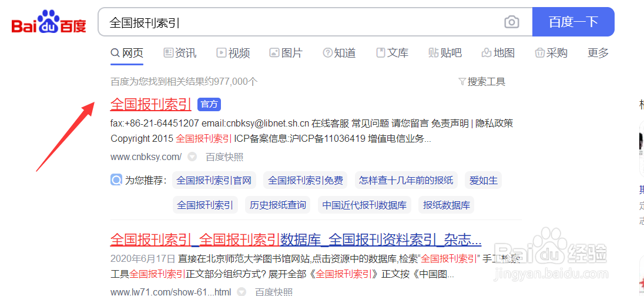Open 百度快照 for lw71.com result
Image resolution: width=644 pixels, height=296 pixels.
coord(274,292)
